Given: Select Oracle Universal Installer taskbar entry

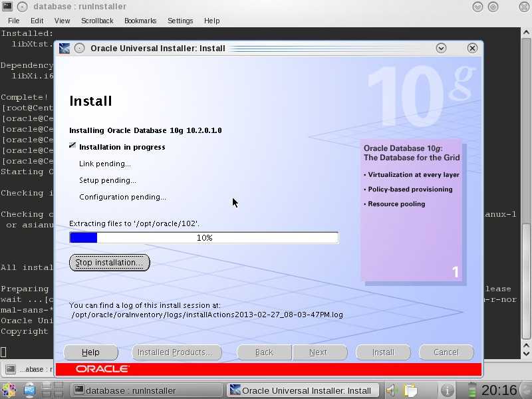Looking at the screenshot, I should pos(304,390).
